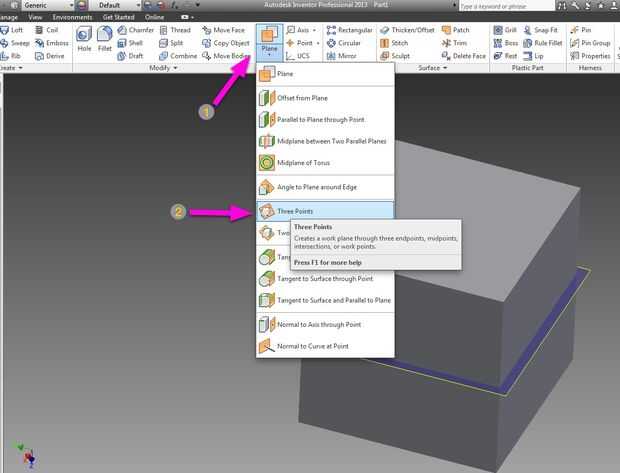The height and width of the screenshot is (473, 620).
Task: Select the Shell tool
Action: coord(130,43)
